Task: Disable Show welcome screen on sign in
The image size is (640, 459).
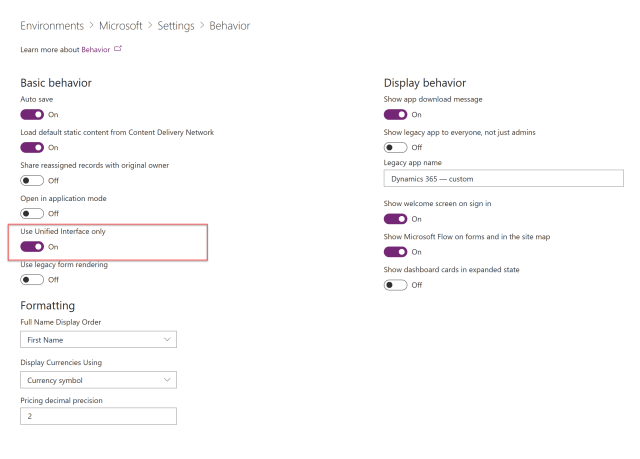Action: point(396,219)
